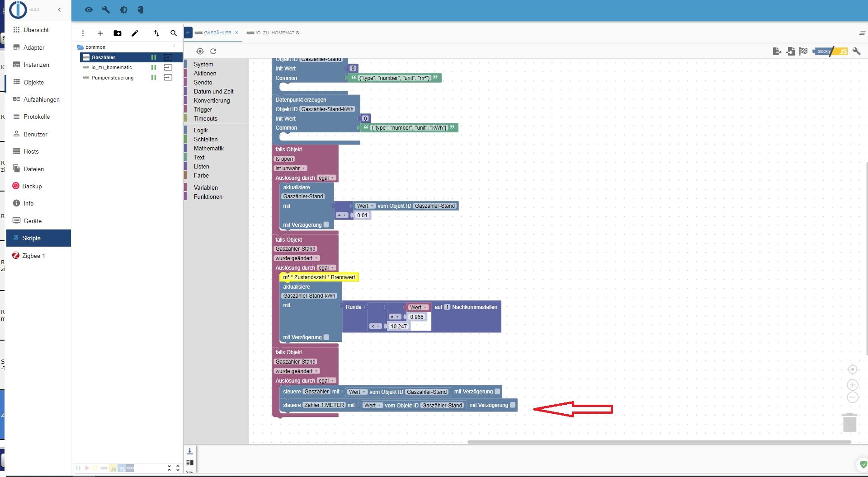Click the Blockly trash can
Viewport: 868px width, 477px height.
point(850,423)
